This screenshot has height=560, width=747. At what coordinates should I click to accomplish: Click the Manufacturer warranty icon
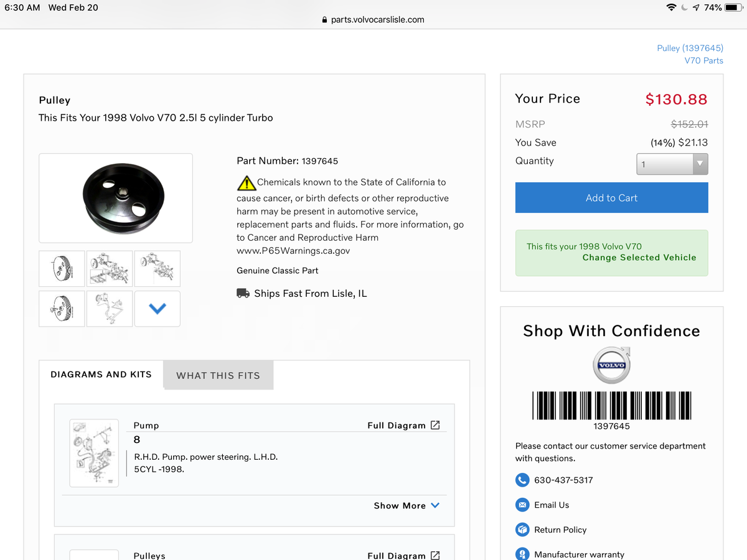[x=522, y=554]
